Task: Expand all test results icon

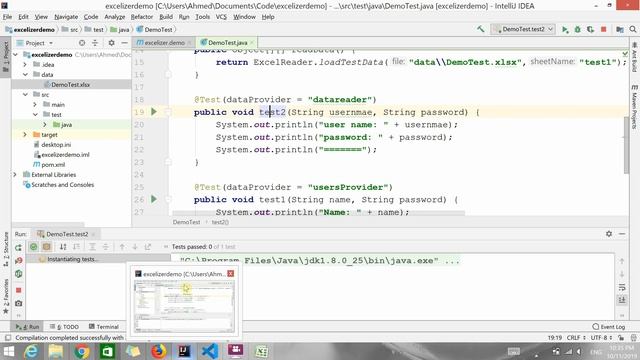Action: (x=92, y=247)
